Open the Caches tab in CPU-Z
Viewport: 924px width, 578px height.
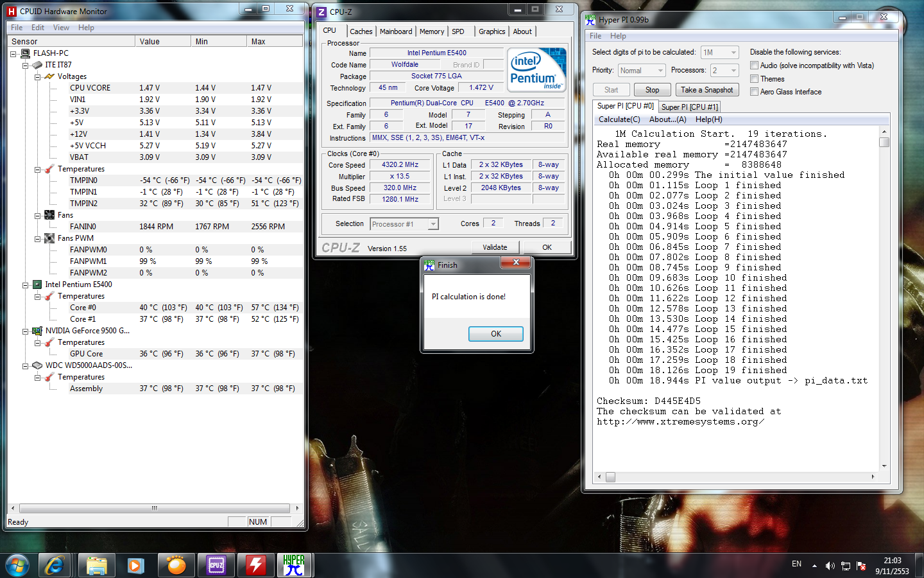[x=361, y=31]
